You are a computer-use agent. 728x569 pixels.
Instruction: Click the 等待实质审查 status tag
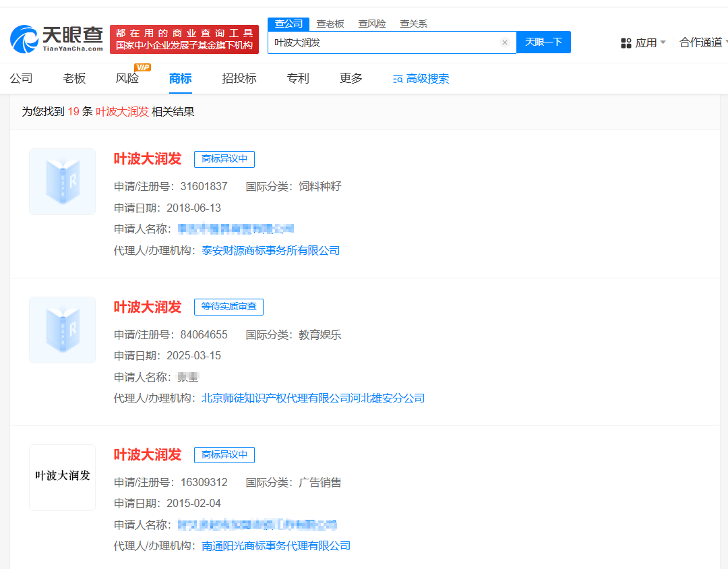(229, 307)
